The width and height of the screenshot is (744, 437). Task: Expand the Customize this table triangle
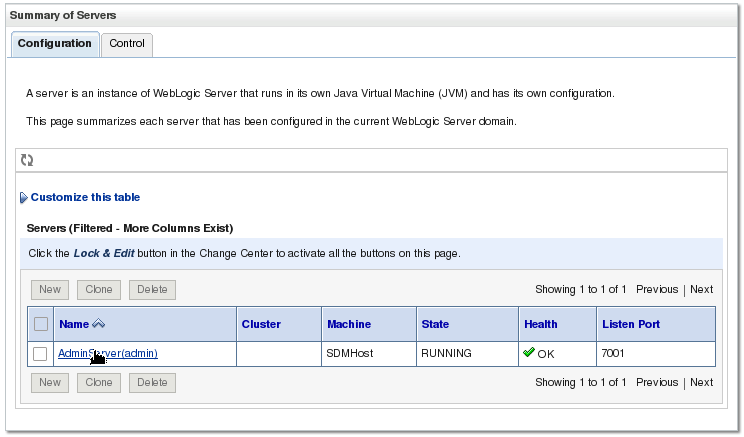[x=24, y=198]
